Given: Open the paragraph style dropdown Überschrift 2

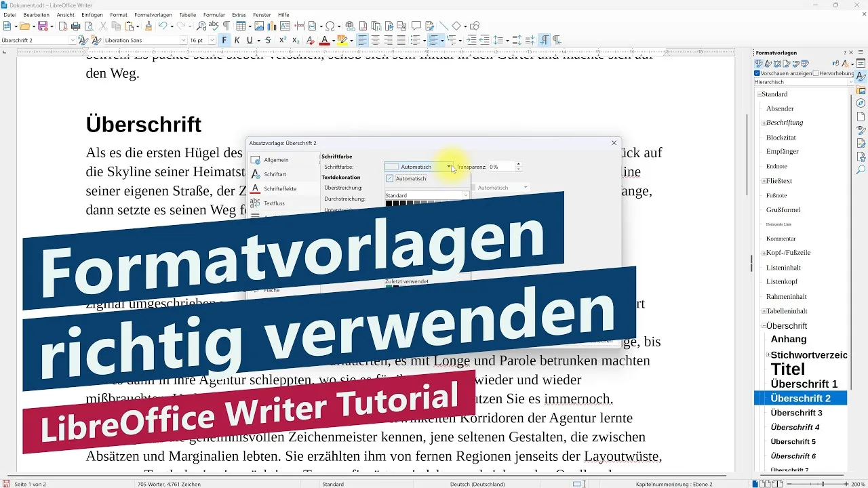Looking at the screenshot, I should pos(73,40).
